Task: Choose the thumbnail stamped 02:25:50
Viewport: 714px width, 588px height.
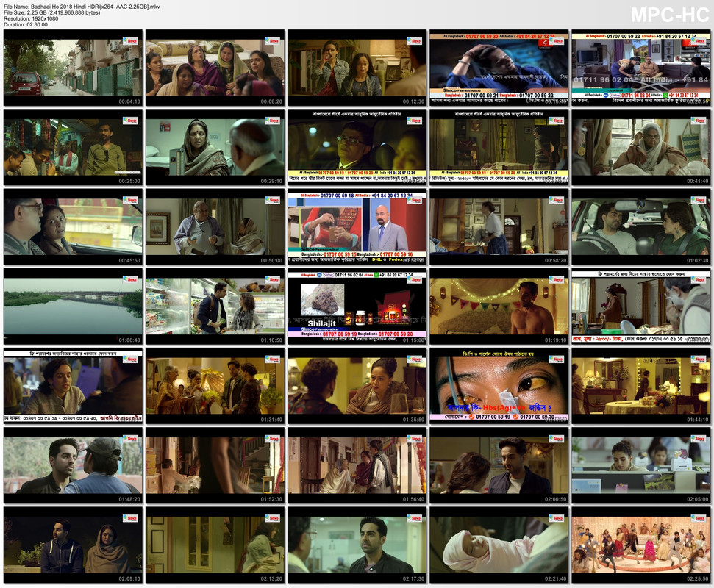Action: [x=641, y=545]
